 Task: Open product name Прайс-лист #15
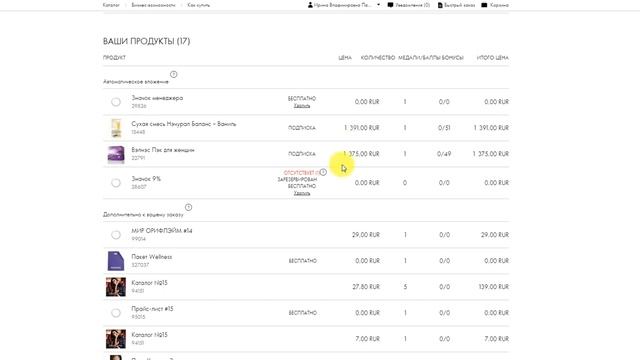point(152,309)
